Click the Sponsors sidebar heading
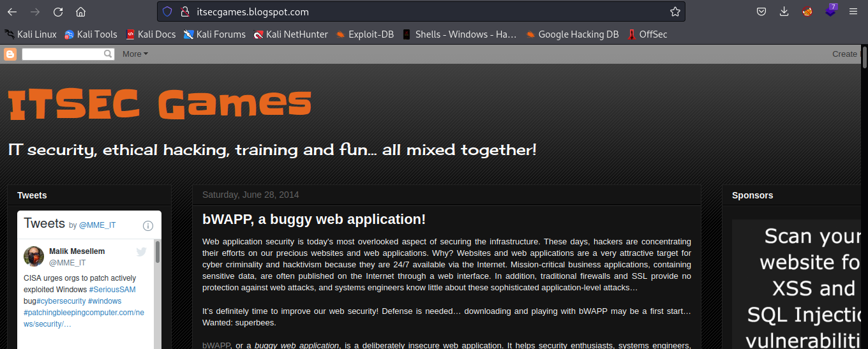The image size is (868, 349). [x=752, y=195]
